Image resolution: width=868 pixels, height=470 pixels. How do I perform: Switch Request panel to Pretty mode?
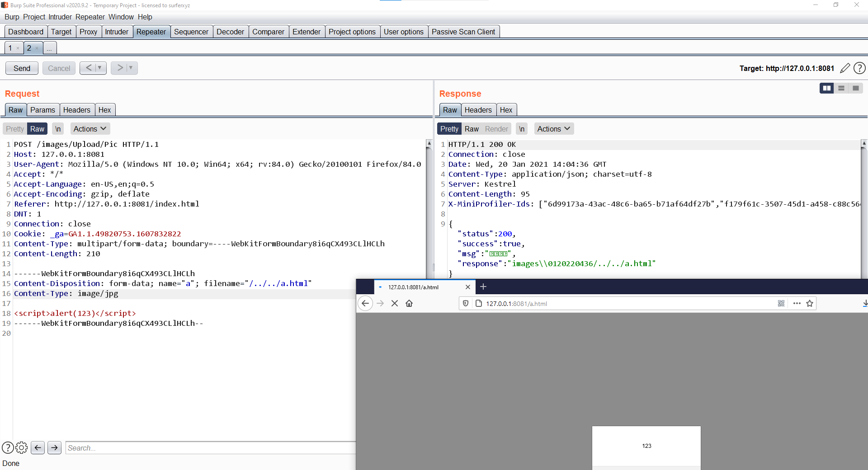14,129
